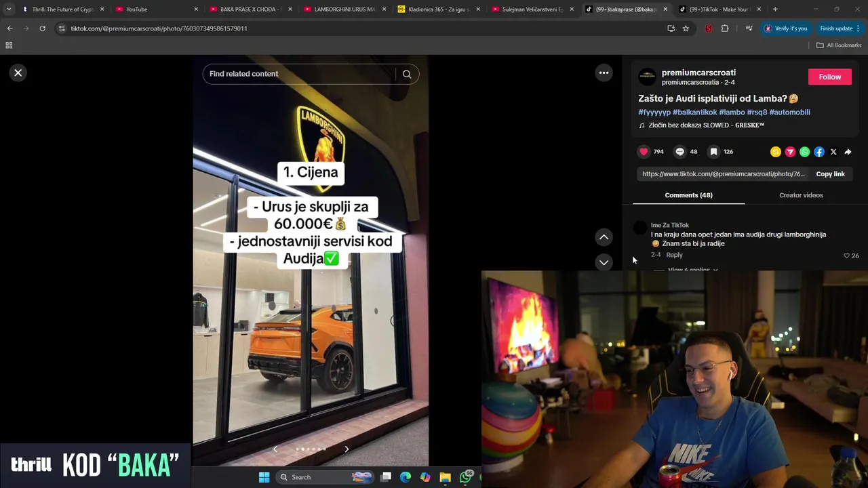The width and height of the screenshot is (868, 488).
Task: Click the slide position dots indicator
Action: [311, 449]
